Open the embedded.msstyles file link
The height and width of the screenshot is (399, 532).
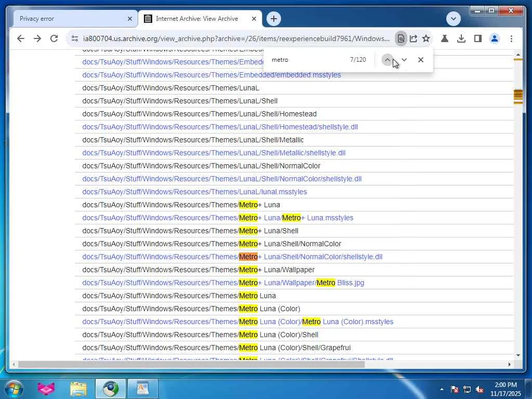[211, 75]
